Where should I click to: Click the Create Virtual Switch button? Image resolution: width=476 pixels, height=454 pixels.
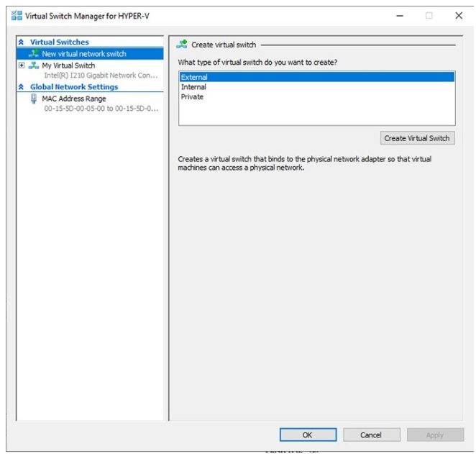[418, 138]
